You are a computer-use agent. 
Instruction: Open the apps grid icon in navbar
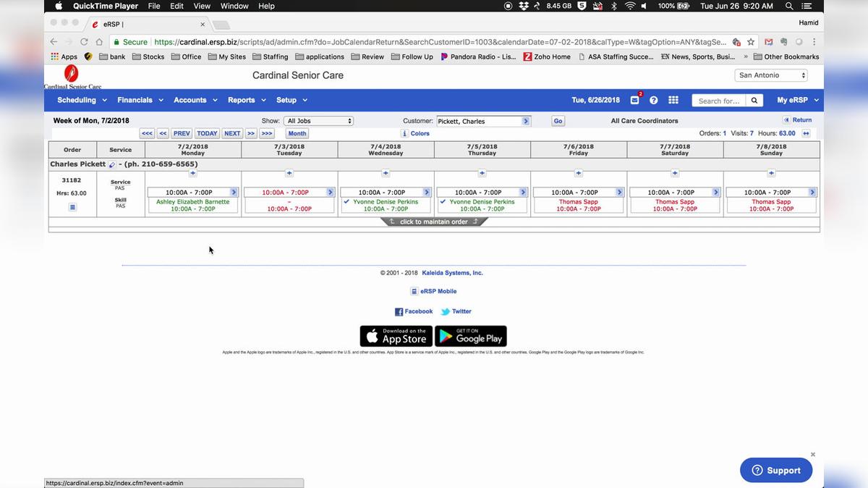pos(673,100)
